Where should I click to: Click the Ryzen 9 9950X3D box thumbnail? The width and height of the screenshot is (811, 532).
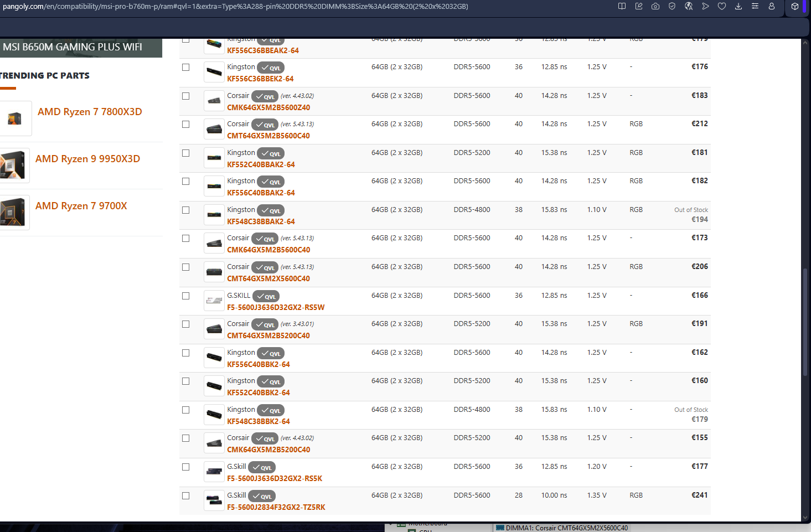tap(14, 165)
